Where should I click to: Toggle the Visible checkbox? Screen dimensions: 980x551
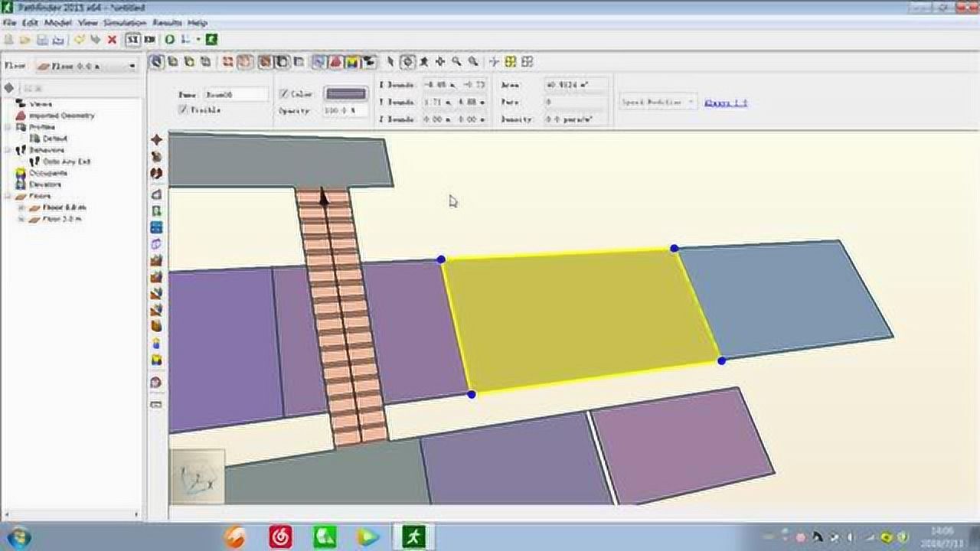click(183, 110)
